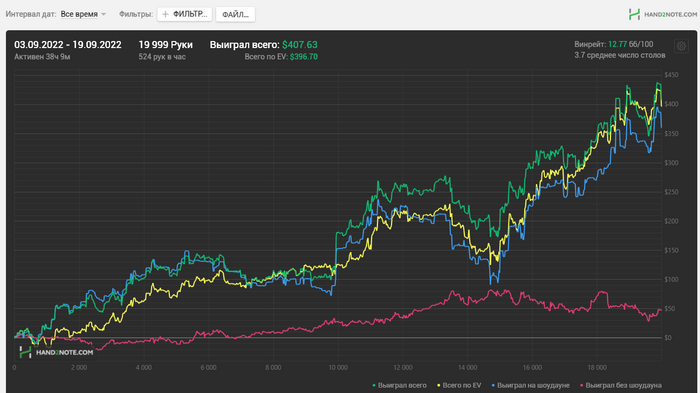Image resolution: width=700 pixels, height=393 pixels.
Task: Click the dropdown arrow next to 'Все время'
Action: click(x=104, y=14)
